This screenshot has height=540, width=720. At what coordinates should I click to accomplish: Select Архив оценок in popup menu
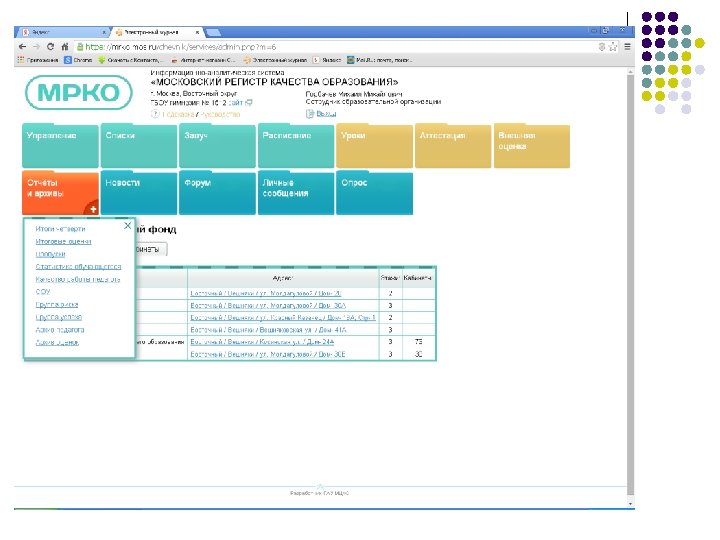(x=57, y=342)
